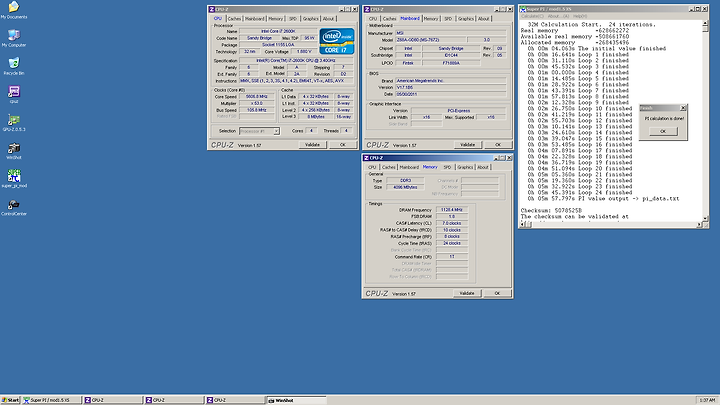This screenshot has height=405, width=720.
Task: Close the Finish dialog with its X button
Action: (683, 108)
